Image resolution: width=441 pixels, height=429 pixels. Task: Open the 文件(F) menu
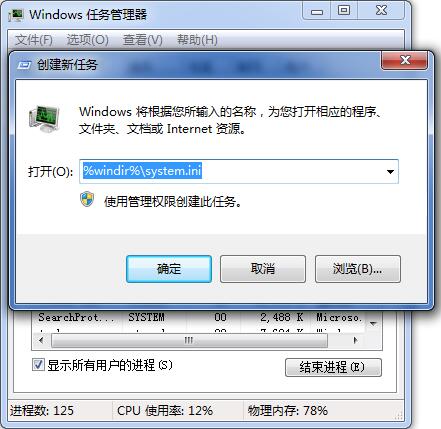(34, 40)
